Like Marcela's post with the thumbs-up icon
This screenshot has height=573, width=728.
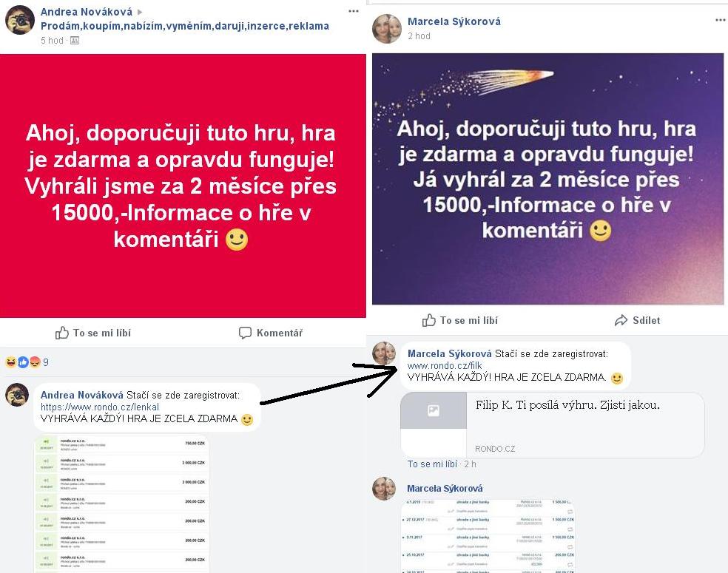coord(428,320)
